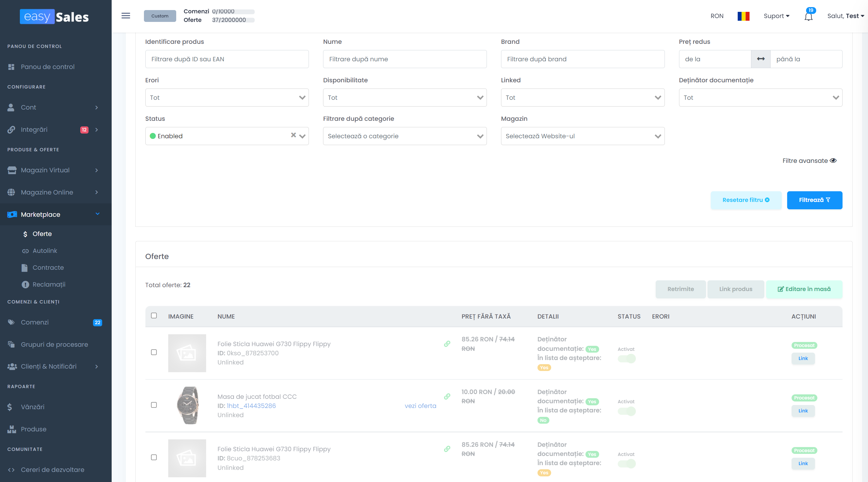Click the Filtrează button
868x482 pixels.
(814, 200)
